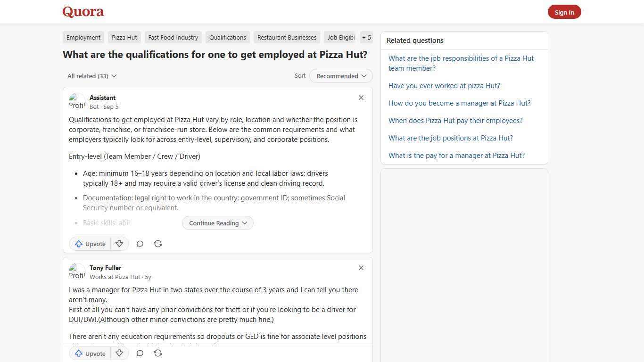Expand Continue Reading on Assistant's answer
This screenshot has height=362, width=644.
tap(217, 223)
